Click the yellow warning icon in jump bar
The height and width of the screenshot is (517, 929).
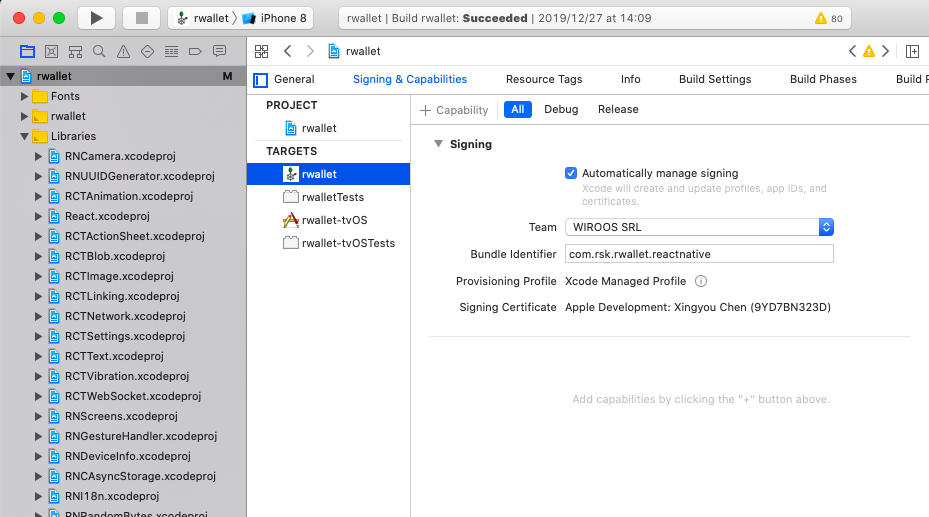point(869,52)
